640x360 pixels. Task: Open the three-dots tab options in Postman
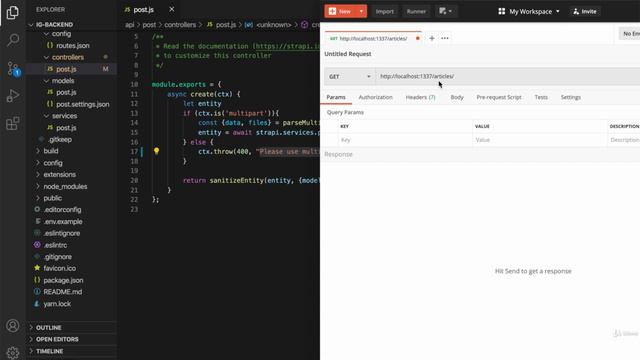click(444, 38)
